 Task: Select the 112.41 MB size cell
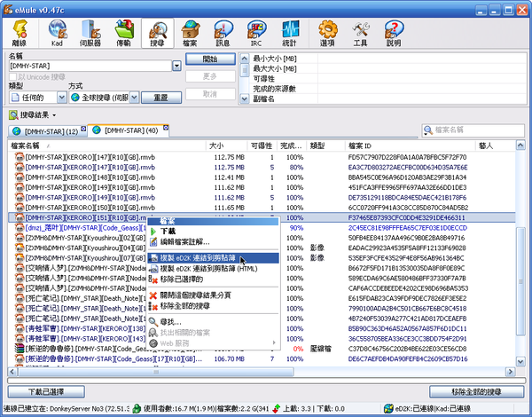[229, 177]
